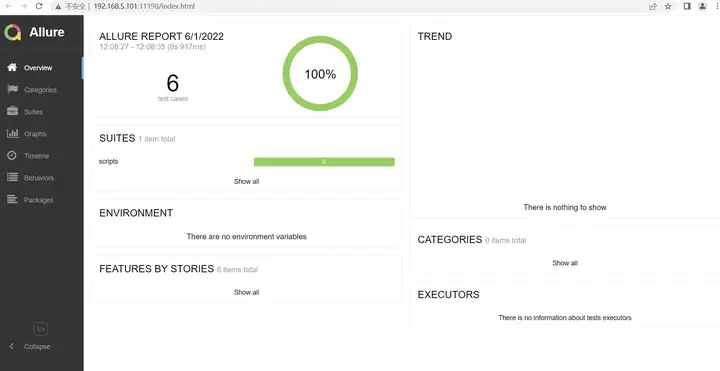Click 'There is no information about tests executors'
Screen dimensions: 720x371
tap(565, 318)
